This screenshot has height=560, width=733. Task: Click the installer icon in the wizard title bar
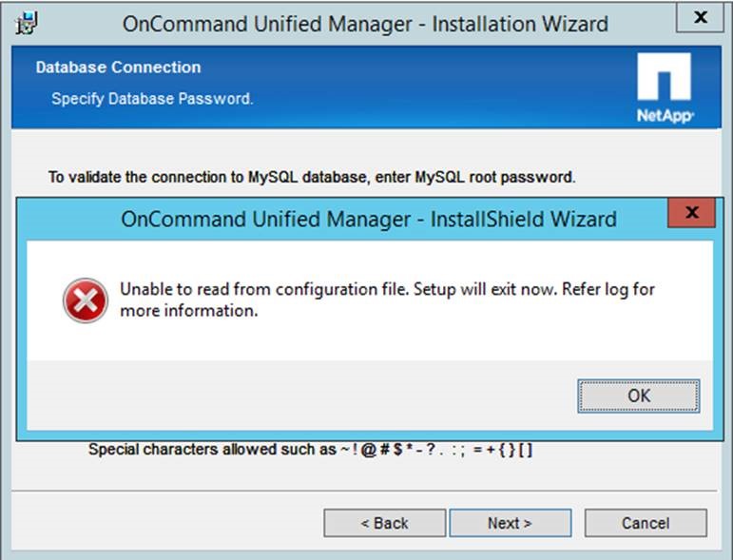coord(29,22)
